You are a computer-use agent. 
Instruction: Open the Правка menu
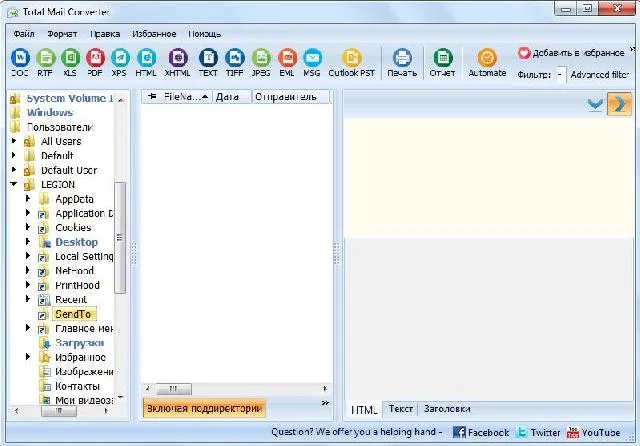[x=105, y=34]
